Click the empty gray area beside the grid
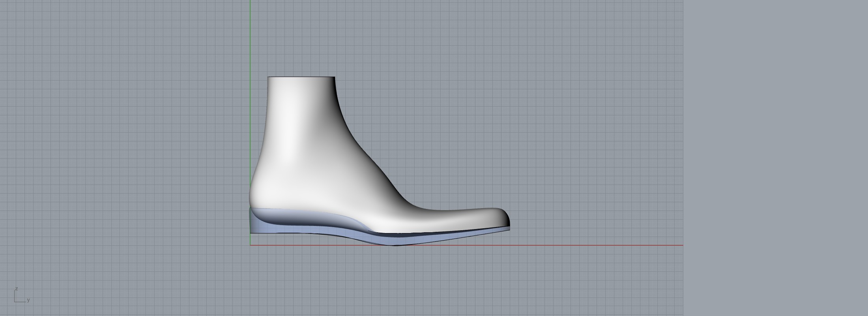This screenshot has width=868, height=316. [x=773, y=158]
